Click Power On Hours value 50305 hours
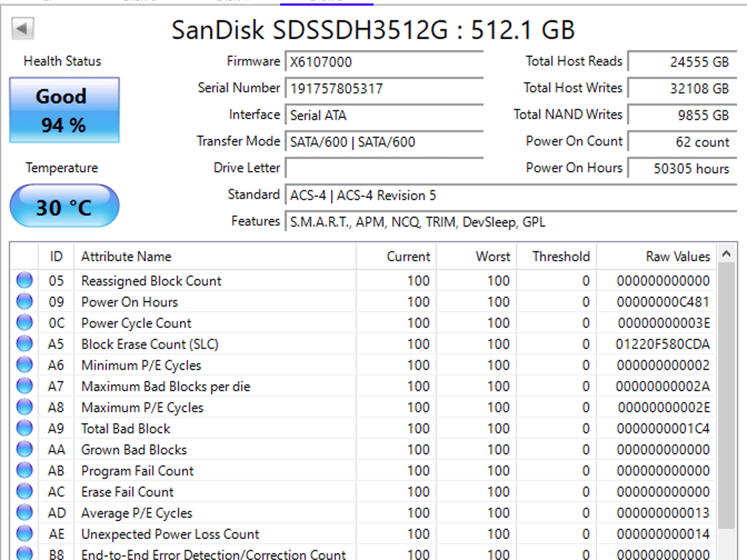Screen dimensions: 747x560 tap(682, 168)
